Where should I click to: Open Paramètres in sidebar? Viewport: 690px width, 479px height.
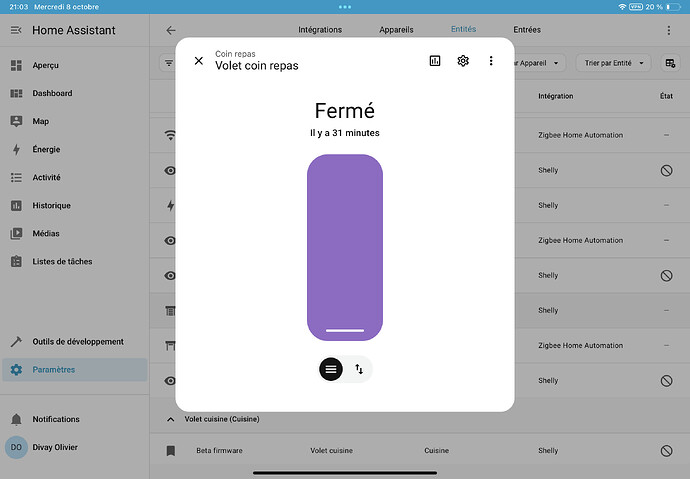click(75, 369)
